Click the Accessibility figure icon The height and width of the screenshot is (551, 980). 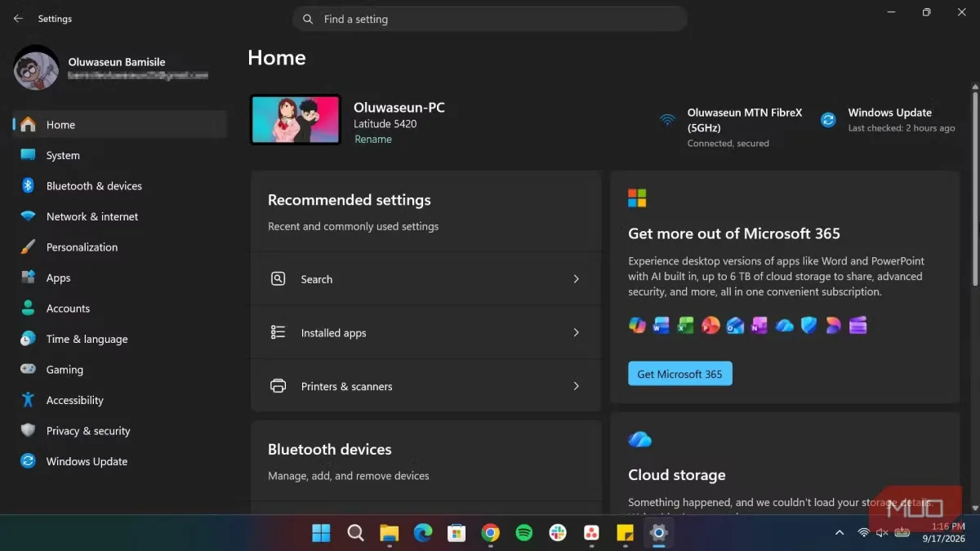pyautogui.click(x=28, y=400)
